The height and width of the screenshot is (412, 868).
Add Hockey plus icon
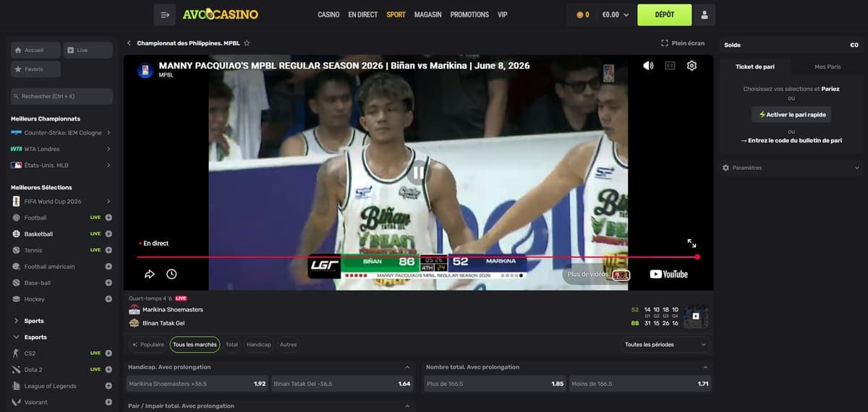(x=109, y=299)
